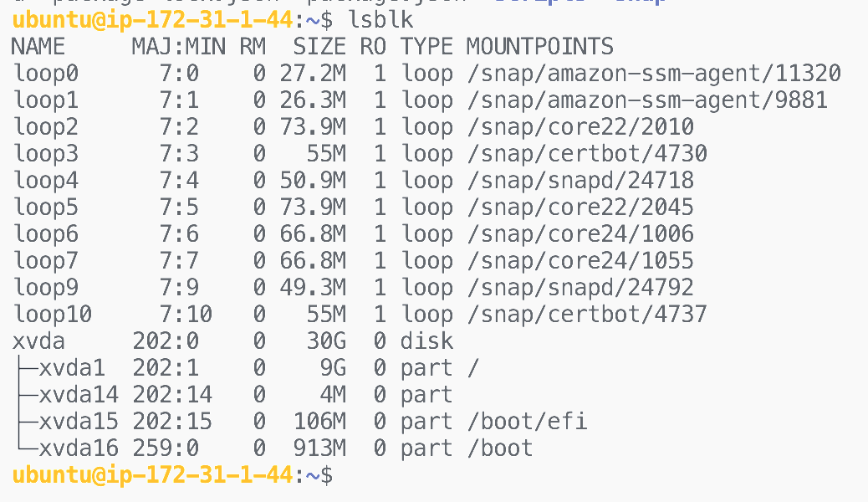
Task: Click the MAJ:MIN column header
Action: tap(178, 47)
